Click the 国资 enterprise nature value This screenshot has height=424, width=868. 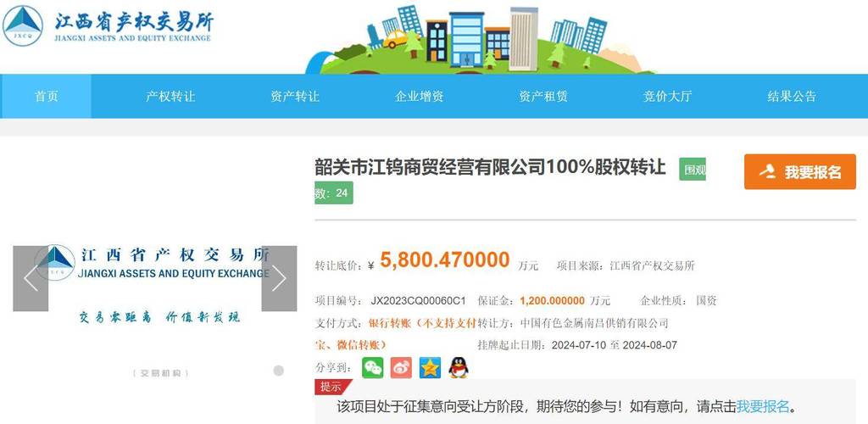pyautogui.click(x=706, y=301)
